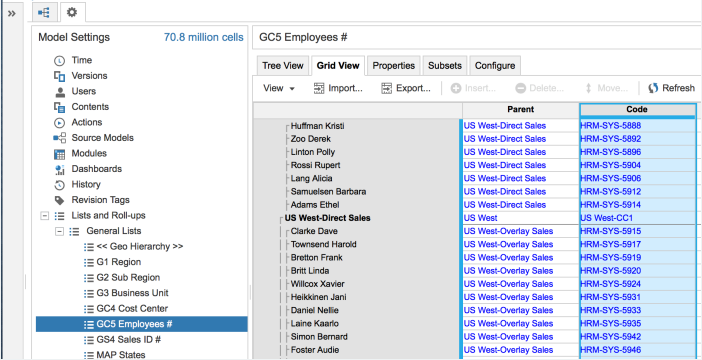
Task: Click the list icon beside GC4 Cost Center
Action: coord(89,309)
